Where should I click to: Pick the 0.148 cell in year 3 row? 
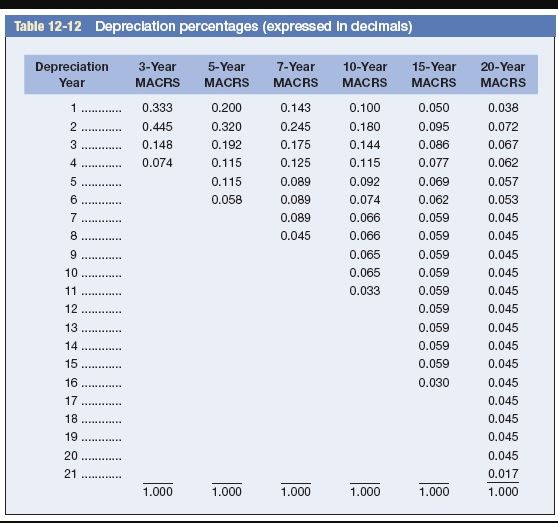tap(157, 145)
